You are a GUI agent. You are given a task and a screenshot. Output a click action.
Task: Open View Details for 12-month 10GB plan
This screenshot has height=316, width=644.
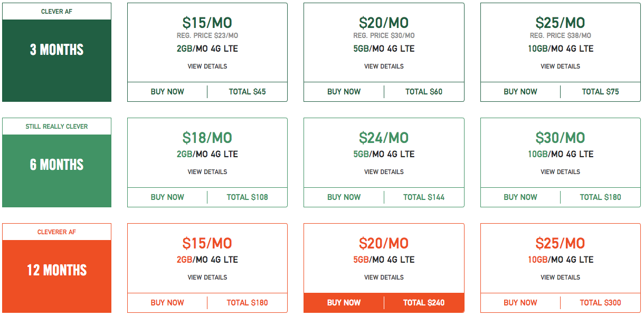(561, 277)
